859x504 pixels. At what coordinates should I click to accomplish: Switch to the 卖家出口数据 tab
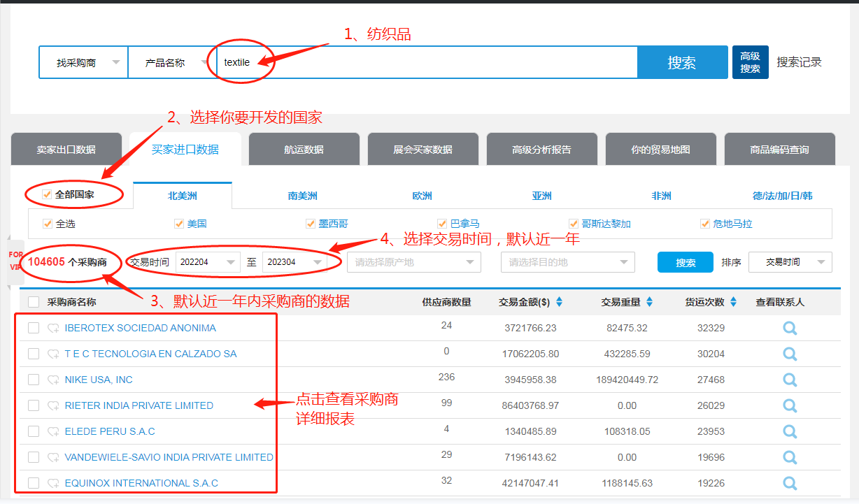click(x=66, y=150)
